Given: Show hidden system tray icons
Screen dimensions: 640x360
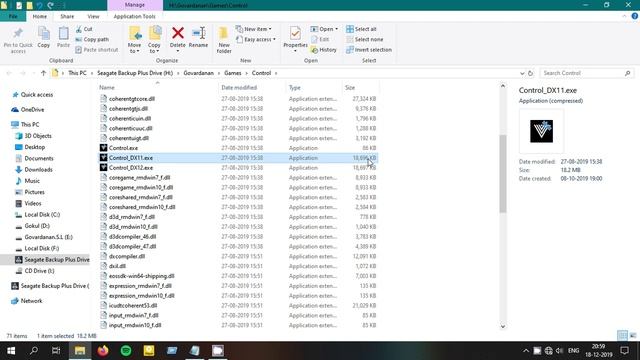Looking at the screenshot, I should [526, 351].
